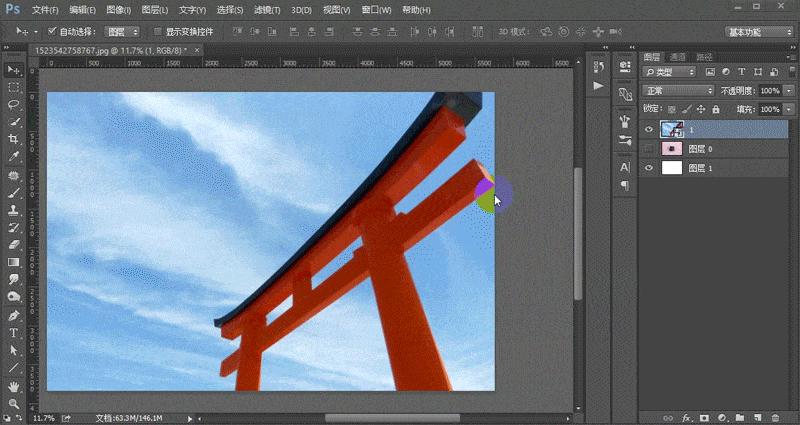
Task: Open the 基本功能 workspace dropdown
Action: point(757,32)
